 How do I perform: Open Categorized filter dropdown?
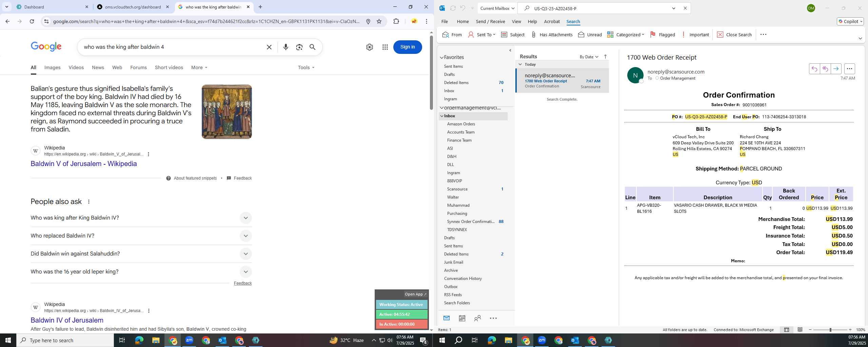[x=626, y=35]
